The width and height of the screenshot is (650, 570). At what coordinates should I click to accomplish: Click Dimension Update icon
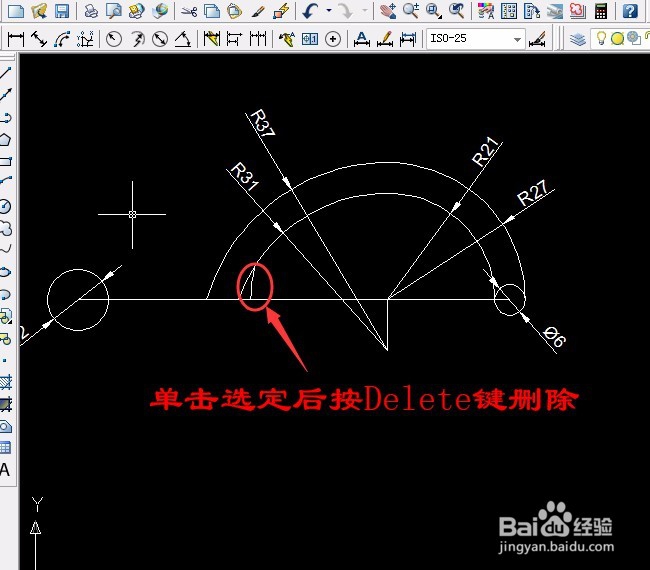tap(408, 39)
